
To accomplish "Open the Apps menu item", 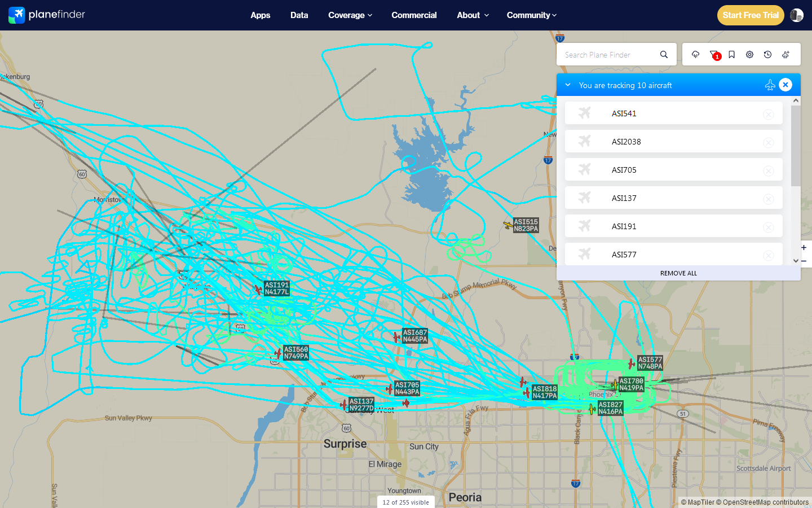I will tap(261, 15).
